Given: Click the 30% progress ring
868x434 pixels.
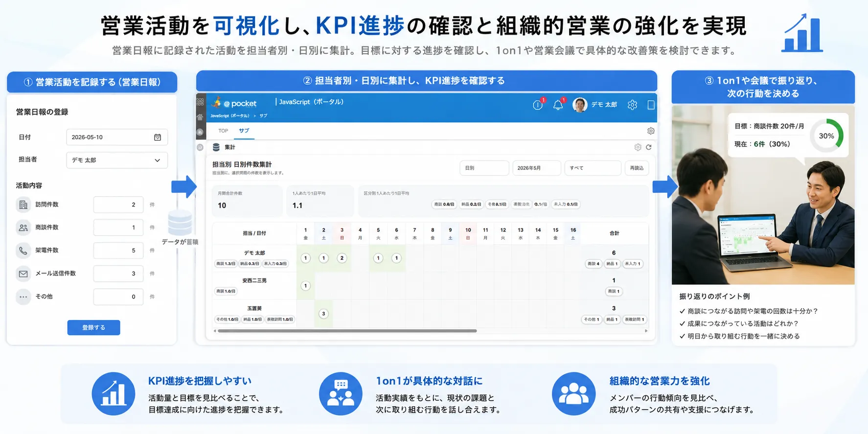Looking at the screenshot, I should tap(826, 136).
